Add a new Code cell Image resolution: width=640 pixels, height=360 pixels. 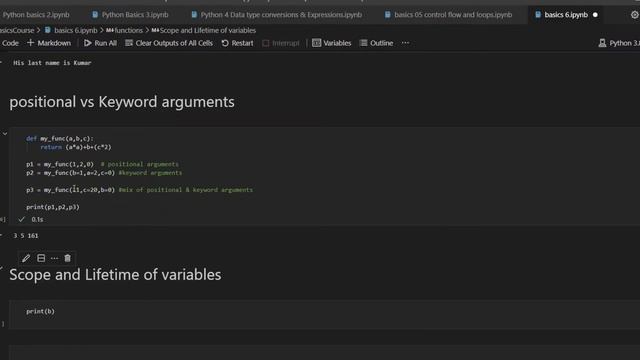(10, 43)
